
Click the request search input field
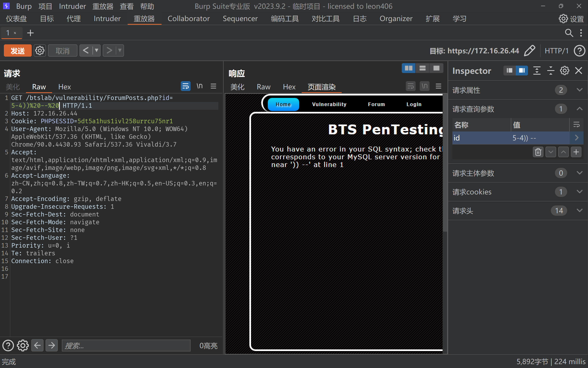pos(126,346)
